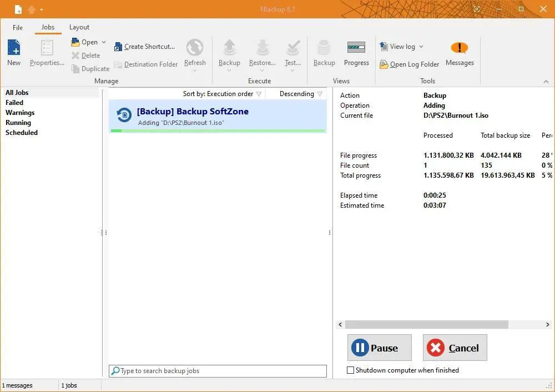Click the Restore icon
The width and height of the screenshot is (555, 392).
[263, 48]
